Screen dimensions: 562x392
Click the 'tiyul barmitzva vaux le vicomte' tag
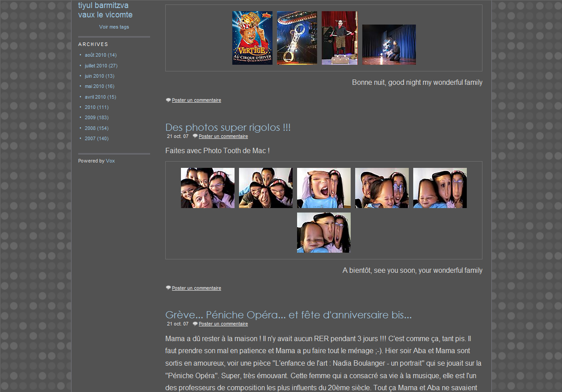(105, 10)
